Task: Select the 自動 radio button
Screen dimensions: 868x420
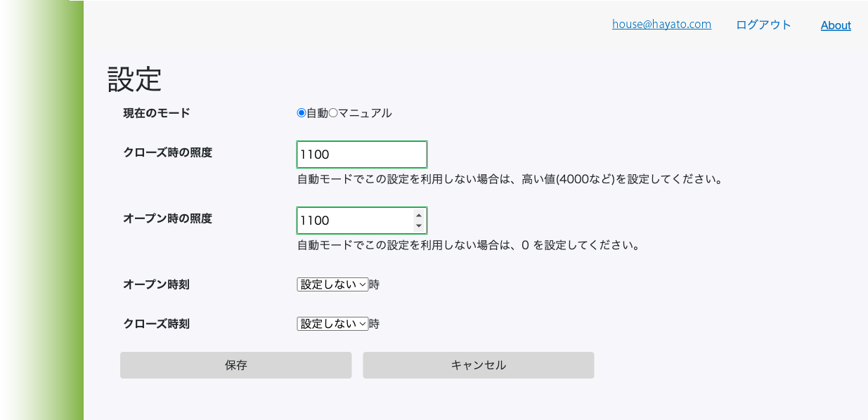Action: pyautogui.click(x=302, y=113)
